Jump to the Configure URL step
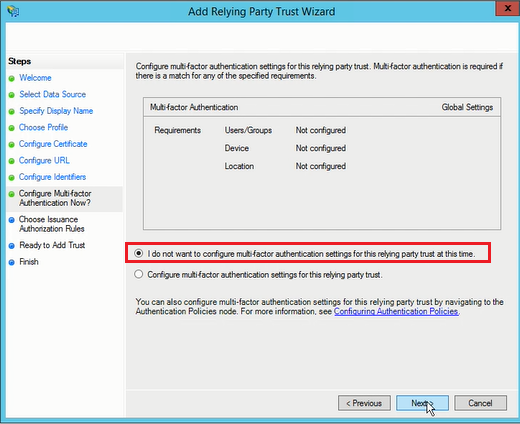 coord(44,160)
